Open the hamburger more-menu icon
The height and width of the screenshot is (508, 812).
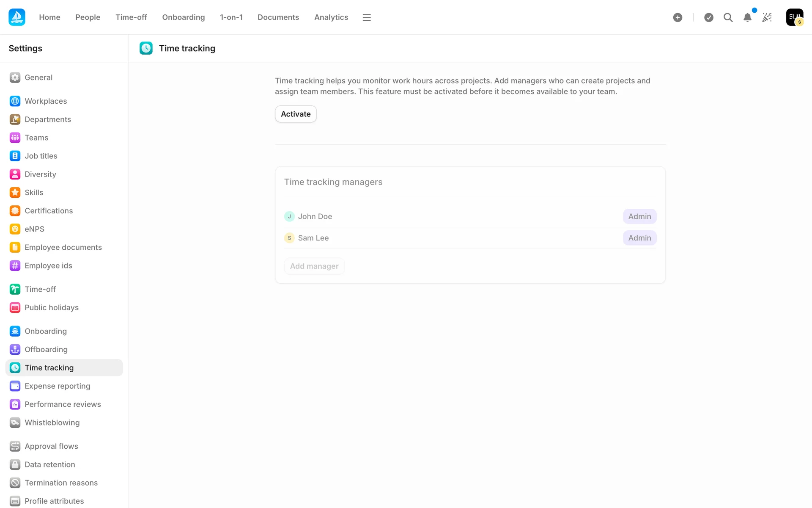[367, 17]
